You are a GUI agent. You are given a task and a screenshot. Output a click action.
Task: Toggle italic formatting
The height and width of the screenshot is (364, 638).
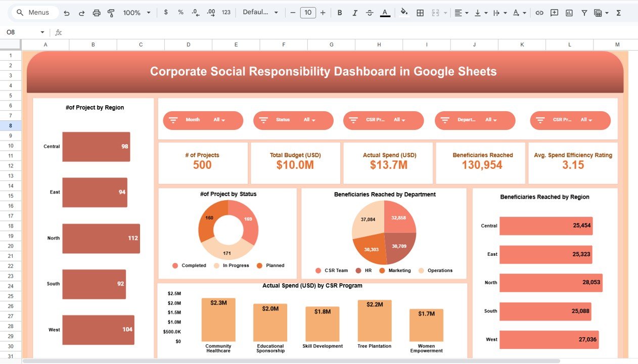pyautogui.click(x=354, y=13)
